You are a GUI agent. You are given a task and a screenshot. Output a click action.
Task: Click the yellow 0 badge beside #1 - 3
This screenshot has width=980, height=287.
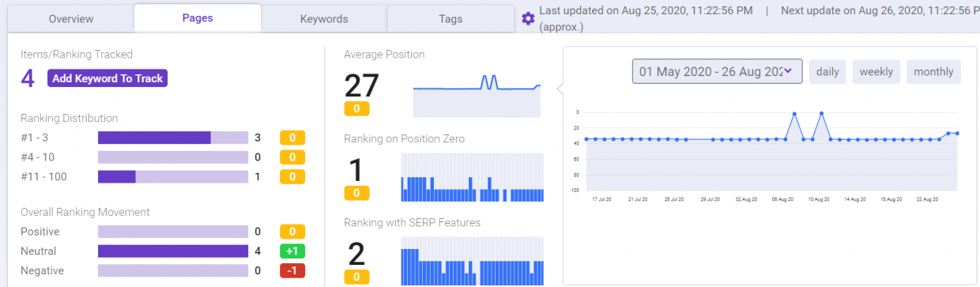tap(292, 138)
